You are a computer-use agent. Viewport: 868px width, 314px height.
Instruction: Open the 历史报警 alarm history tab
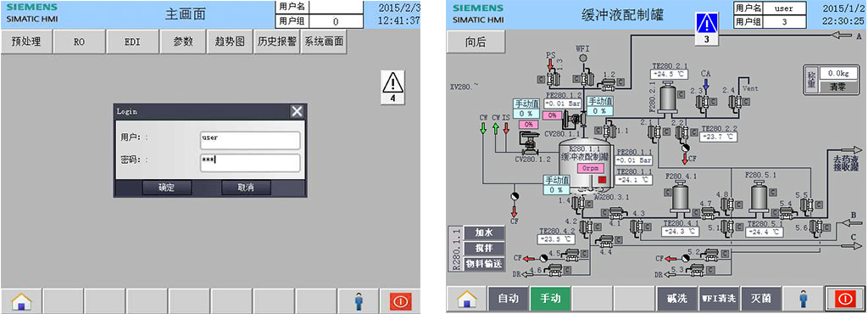(276, 42)
